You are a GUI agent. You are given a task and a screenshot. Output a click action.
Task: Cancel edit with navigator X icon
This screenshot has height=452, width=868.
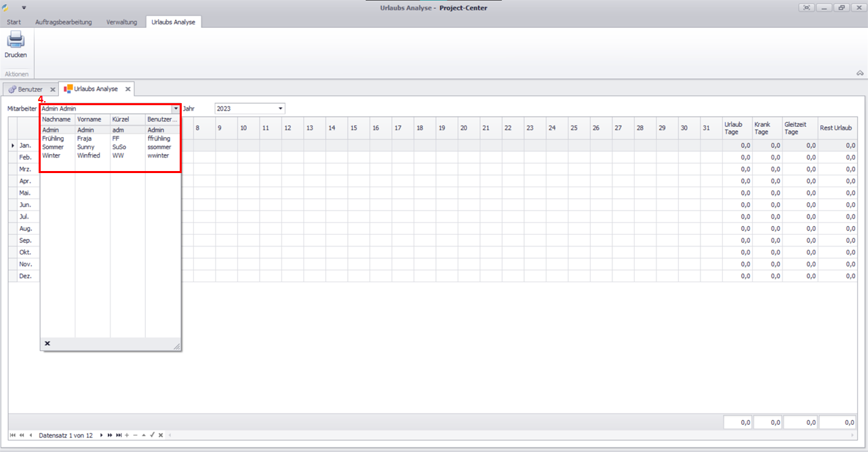tap(161, 435)
